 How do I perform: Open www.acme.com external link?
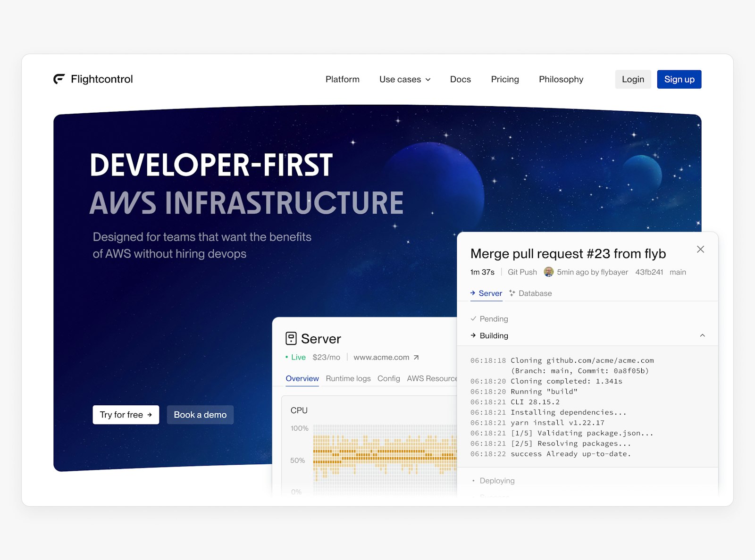386,357
